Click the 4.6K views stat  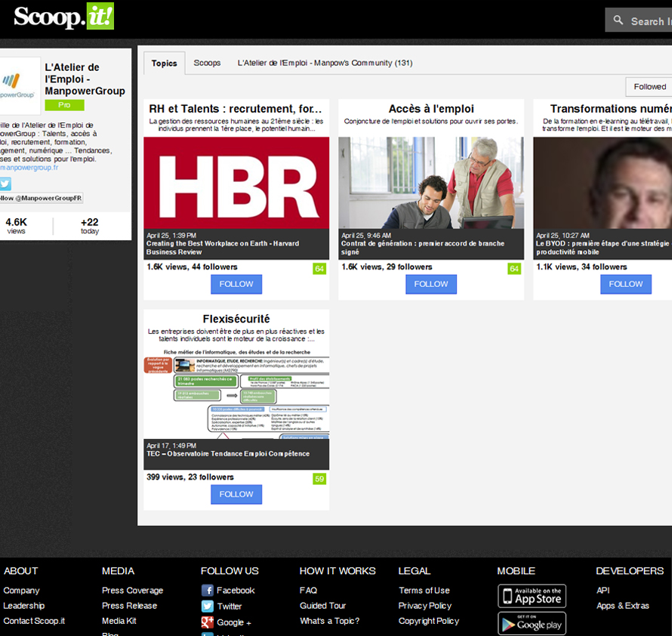pyautogui.click(x=17, y=226)
